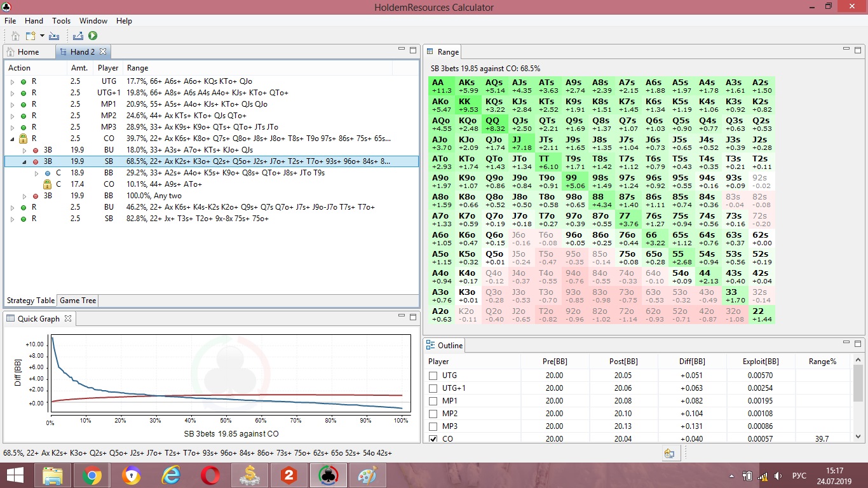Expand the MP3 raise row

12,128
